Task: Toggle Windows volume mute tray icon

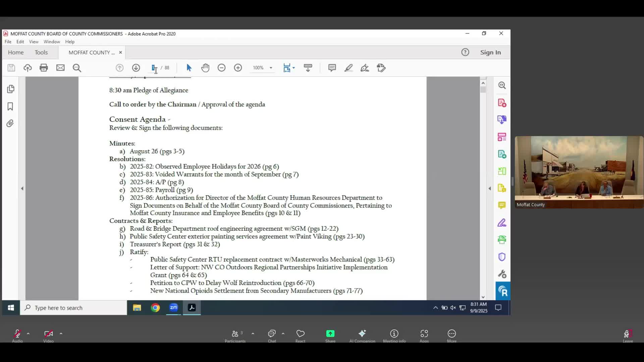Action: click(453, 308)
